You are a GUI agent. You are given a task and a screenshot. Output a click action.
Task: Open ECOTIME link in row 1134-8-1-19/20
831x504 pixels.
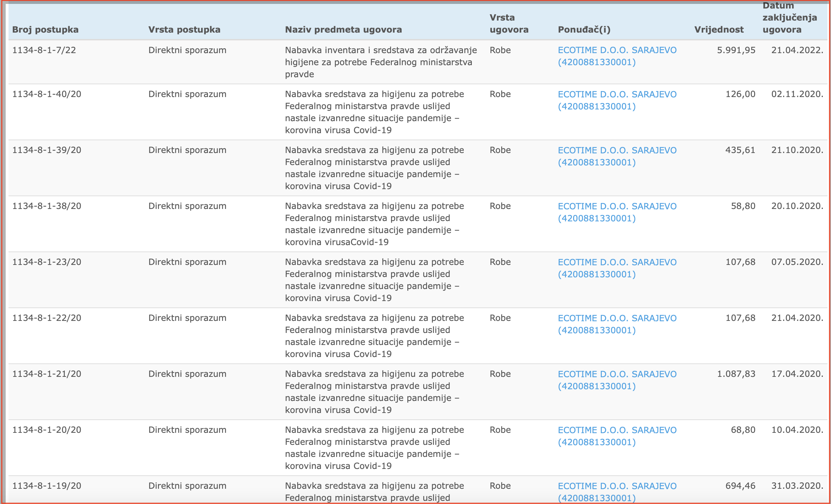point(617,492)
